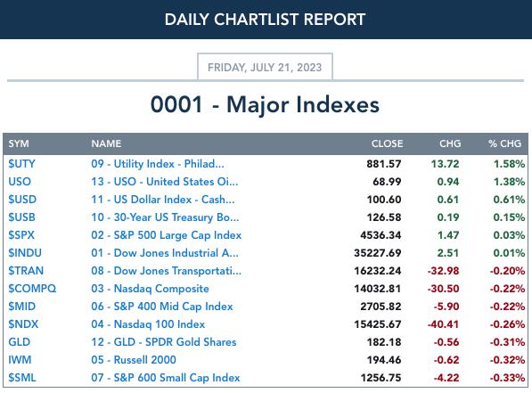
Task: Open 05 - Russell 2000 chart
Action: point(134,360)
